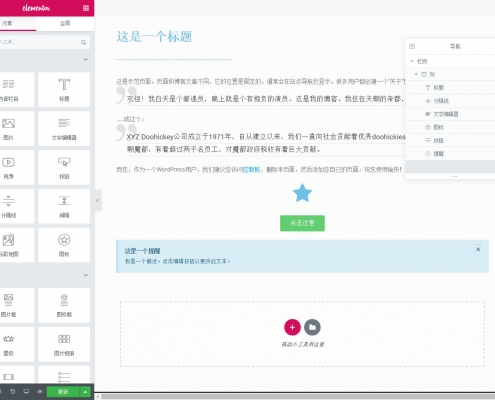Select the 图标 (Icon) widget
This screenshot has height=400, width=495.
tap(64, 245)
